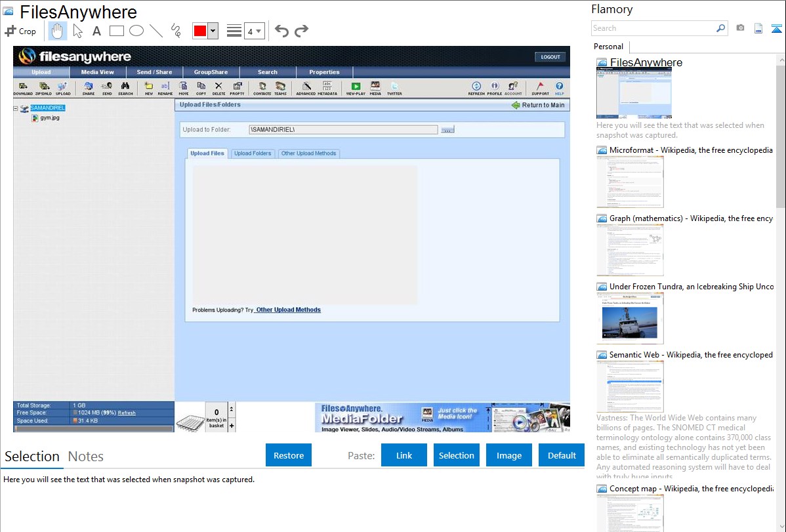The width and height of the screenshot is (786, 532).
Task: Click the free space Refresh link
Action: [127, 413]
